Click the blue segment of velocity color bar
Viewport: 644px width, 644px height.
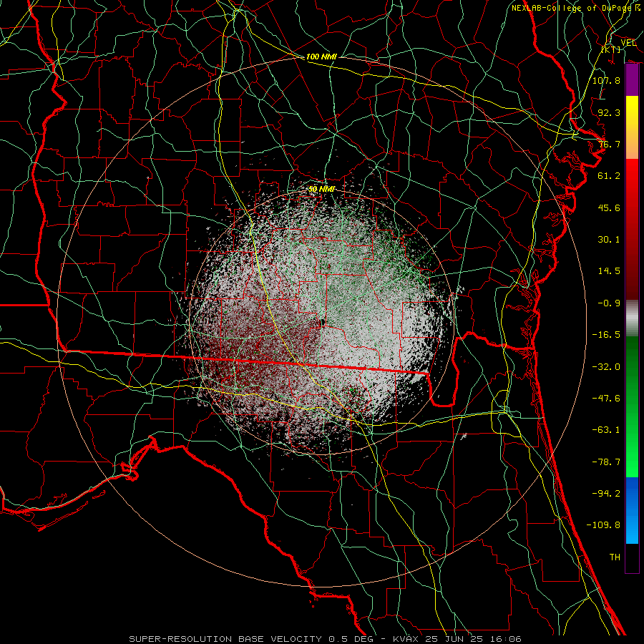tap(632, 510)
